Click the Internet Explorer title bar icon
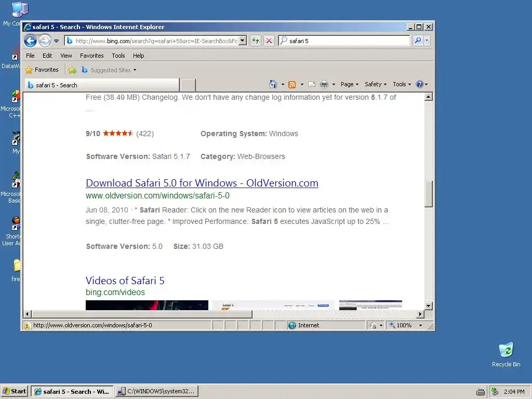 click(28, 27)
